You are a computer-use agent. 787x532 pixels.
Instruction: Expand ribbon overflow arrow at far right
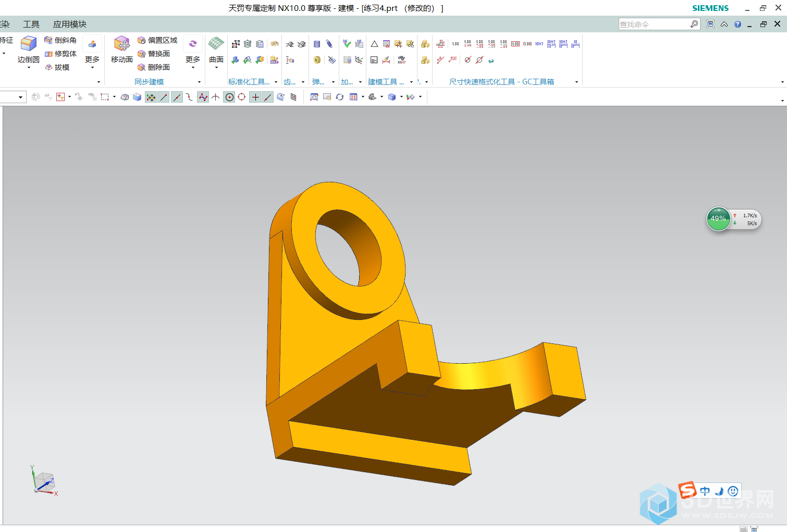(x=782, y=82)
